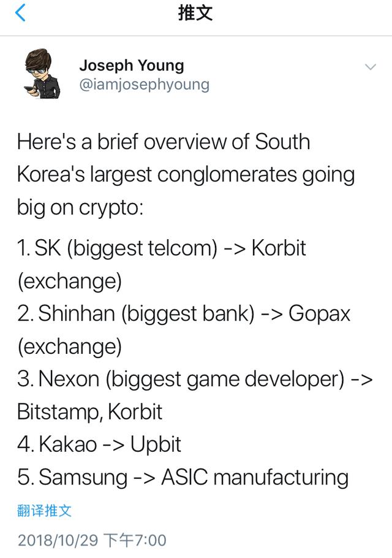This screenshot has height=558, width=392.
Task: Open the Joseph Young display name
Action: (x=132, y=65)
